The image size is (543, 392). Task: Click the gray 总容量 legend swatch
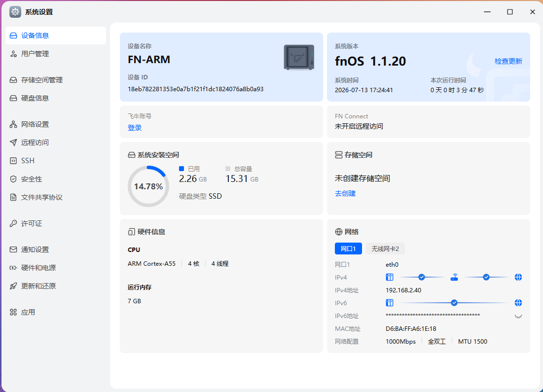tap(228, 169)
